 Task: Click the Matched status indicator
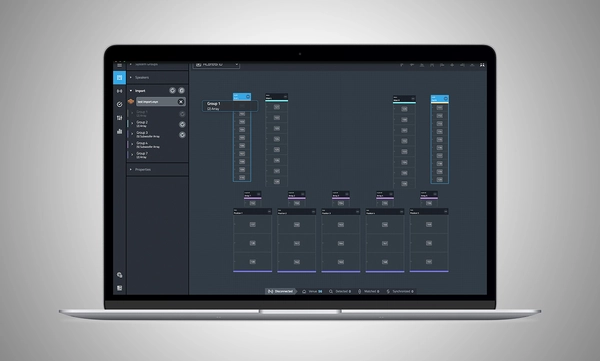click(x=368, y=291)
